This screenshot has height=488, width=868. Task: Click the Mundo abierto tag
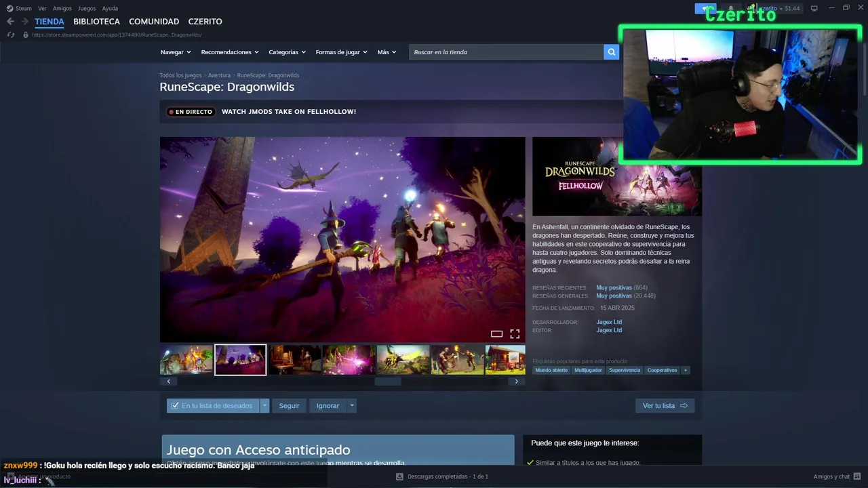point(551,370)
